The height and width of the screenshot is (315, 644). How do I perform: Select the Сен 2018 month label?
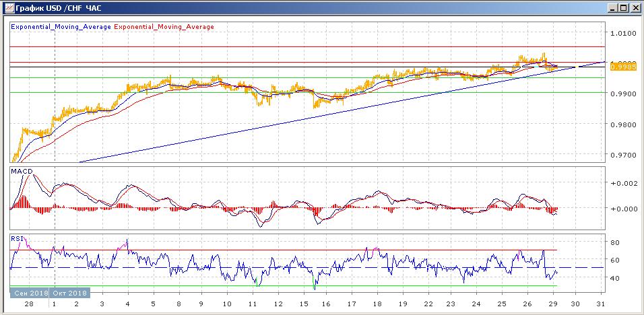30,293
